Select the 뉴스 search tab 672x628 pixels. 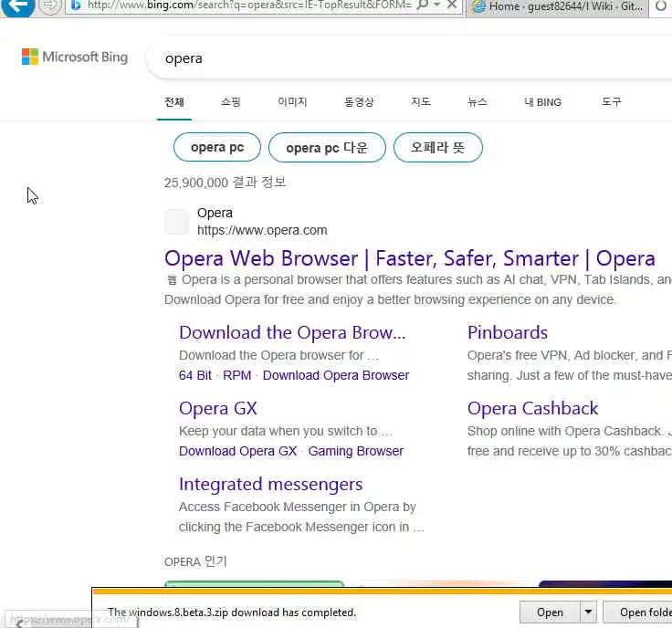(x=478, y=102)
